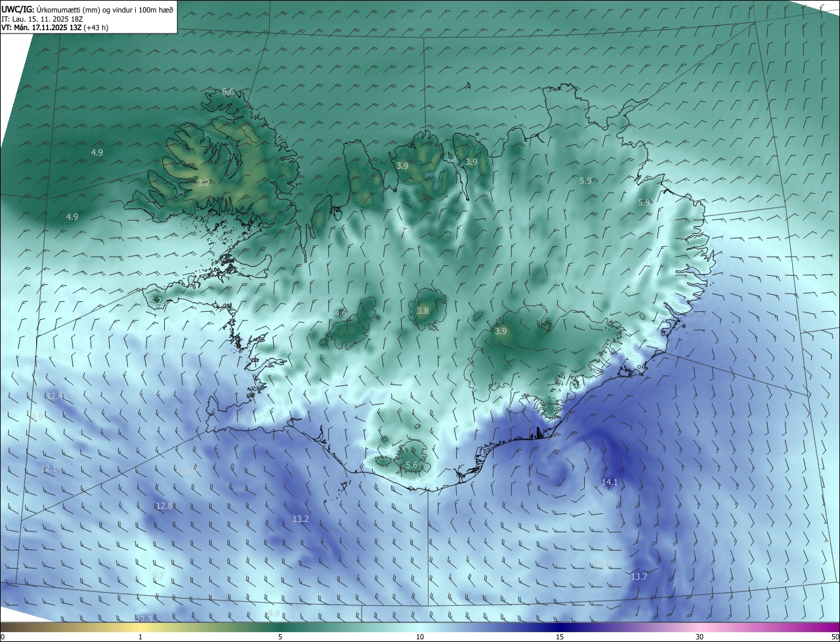Click the 14.1 value label

click(610, 482)
